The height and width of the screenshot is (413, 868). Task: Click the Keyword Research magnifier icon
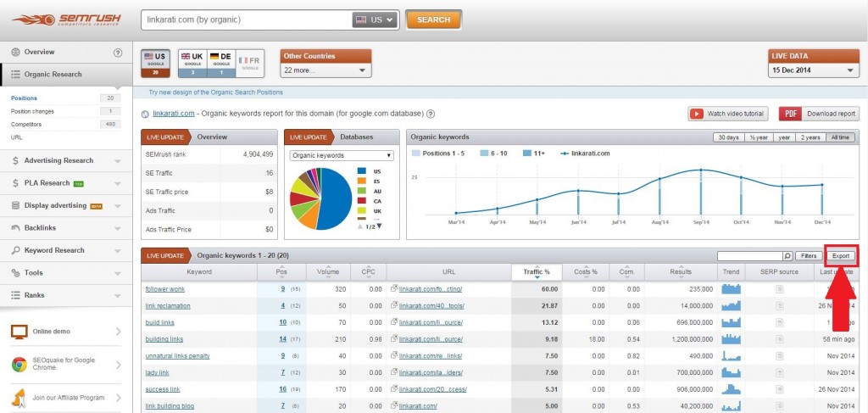(15, 250)
